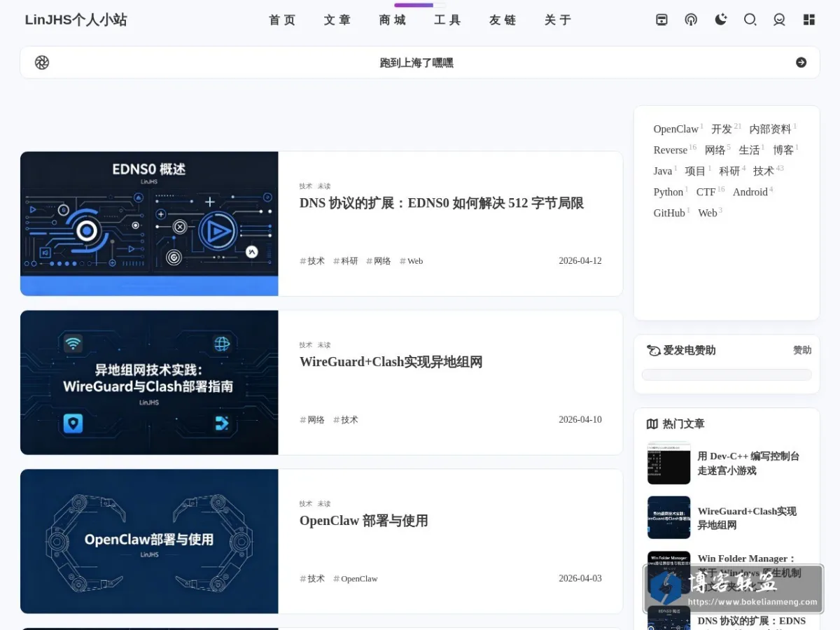
Task: Click the #网络 tag on the WireGuard post
Action: 312,420
